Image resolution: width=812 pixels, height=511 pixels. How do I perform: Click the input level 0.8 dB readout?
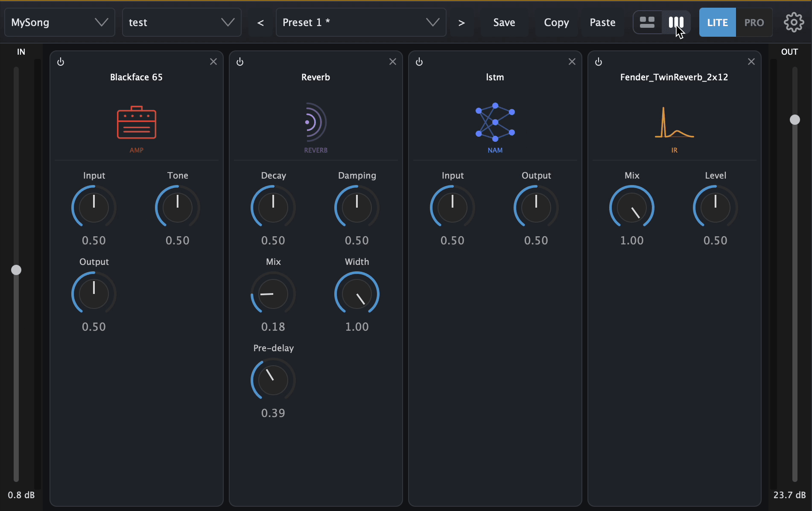tap(21, 495)
